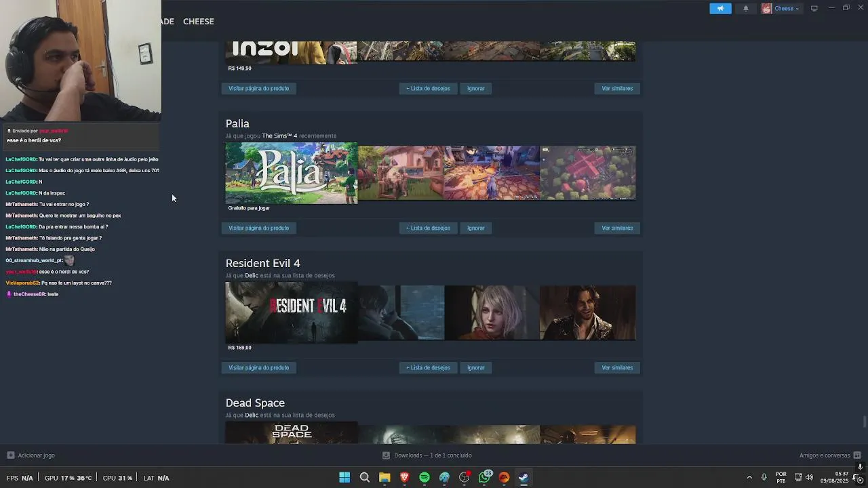Screen dimensions: 868x488
Task: Click the Steam announcements megaphone button
Action: pos(720,8)
